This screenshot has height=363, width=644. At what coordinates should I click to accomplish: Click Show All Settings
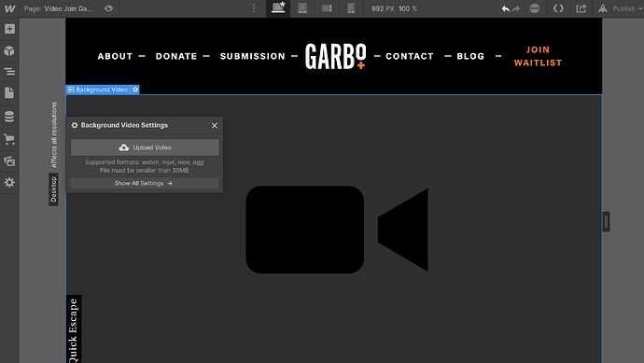pos(144,183)
